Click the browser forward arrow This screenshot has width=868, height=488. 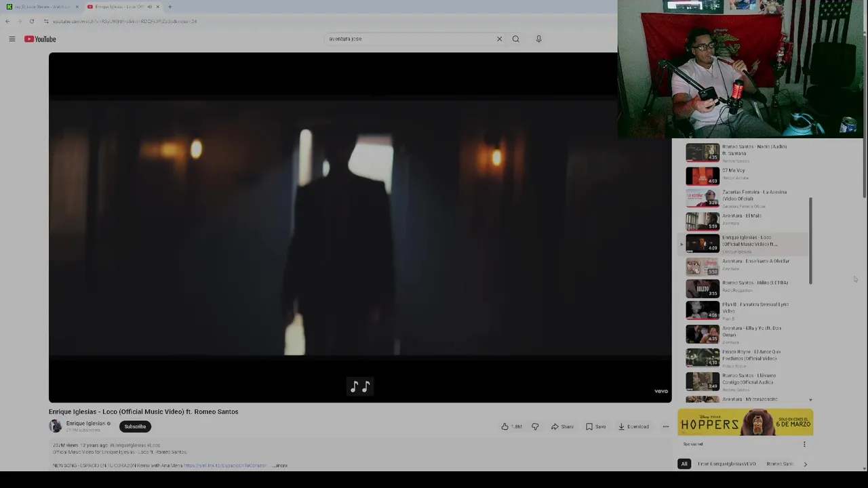point(19,22)
